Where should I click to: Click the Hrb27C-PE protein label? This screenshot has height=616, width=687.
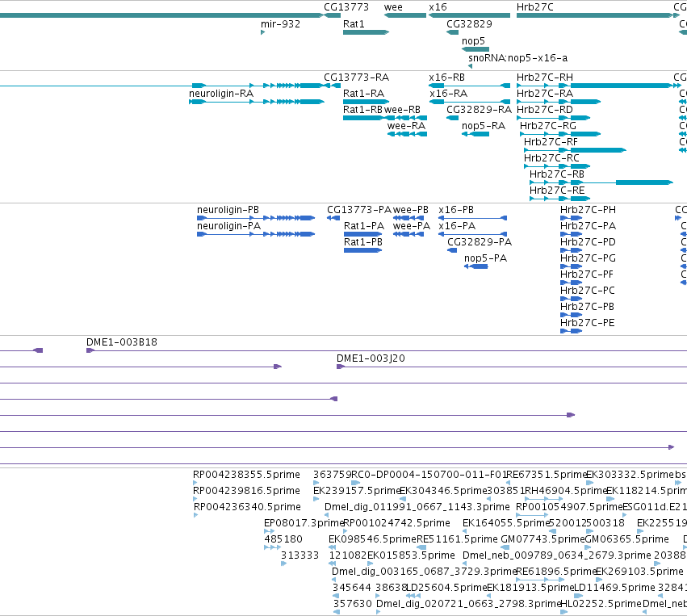tap(588, 323)
